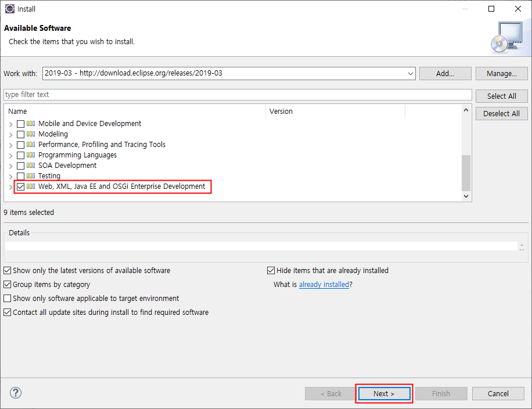Select the SOA Development row label
Screen dimensions: 532x409
[67, 166]
